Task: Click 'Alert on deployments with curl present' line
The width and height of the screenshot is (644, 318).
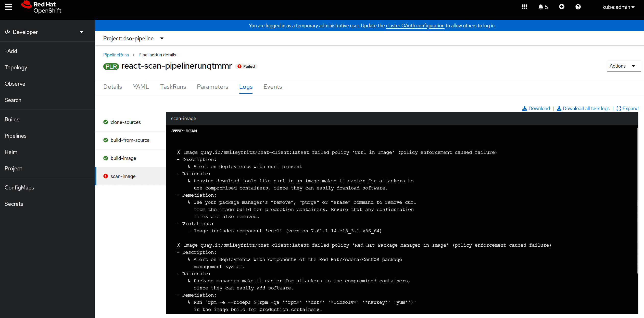Action: coord(245,167)
